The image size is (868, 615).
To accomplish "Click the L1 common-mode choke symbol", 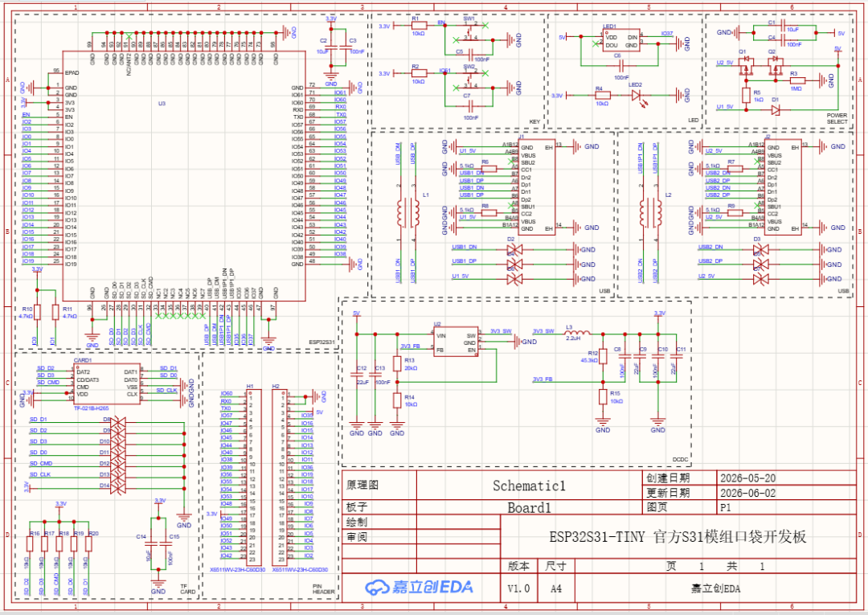I will click(407, 211).
